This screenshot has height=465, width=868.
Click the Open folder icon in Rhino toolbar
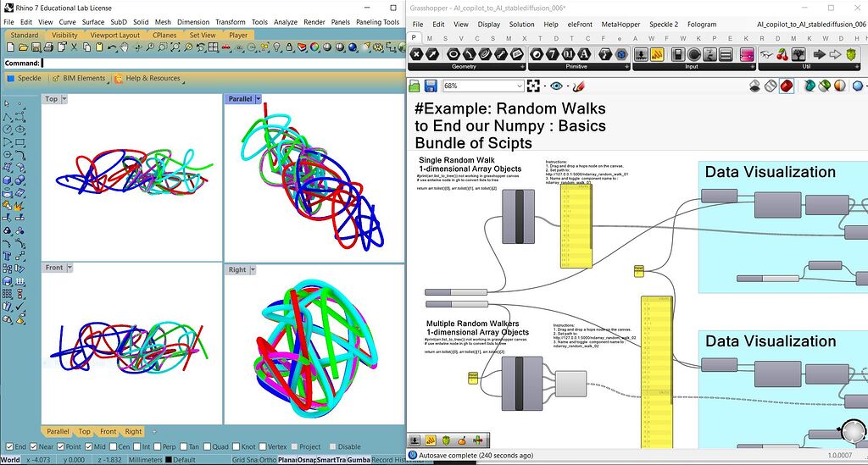coord(23,47)
